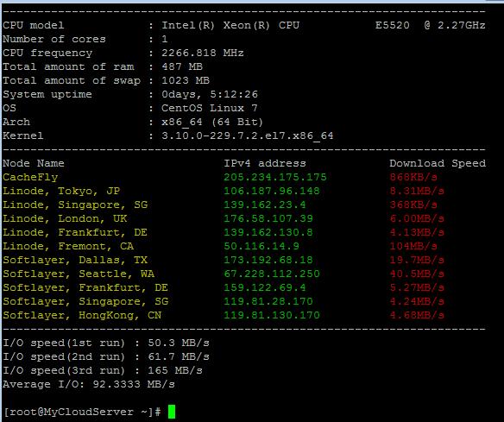Click the I/O speed 3rd run value

[175, 370]
